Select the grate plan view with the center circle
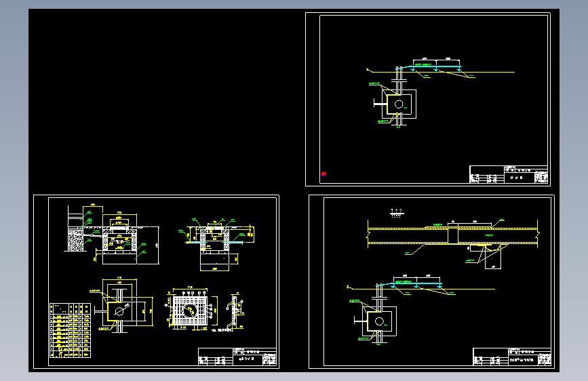The height and width of the screenshot is (381, 588). coord(191,311)
